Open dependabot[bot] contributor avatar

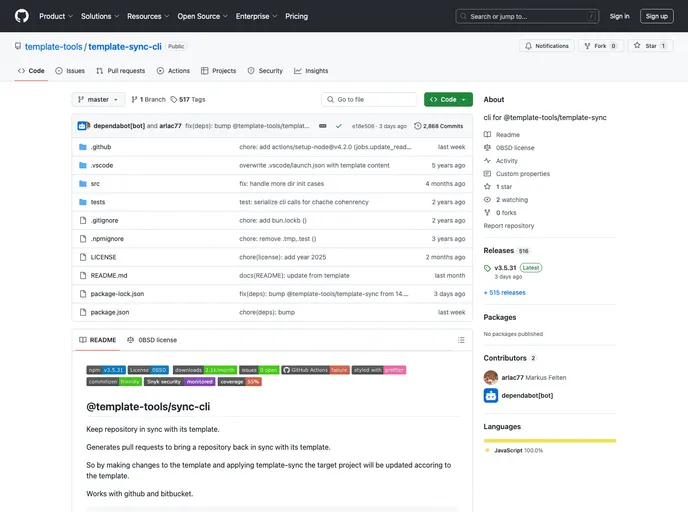(491, 395)
